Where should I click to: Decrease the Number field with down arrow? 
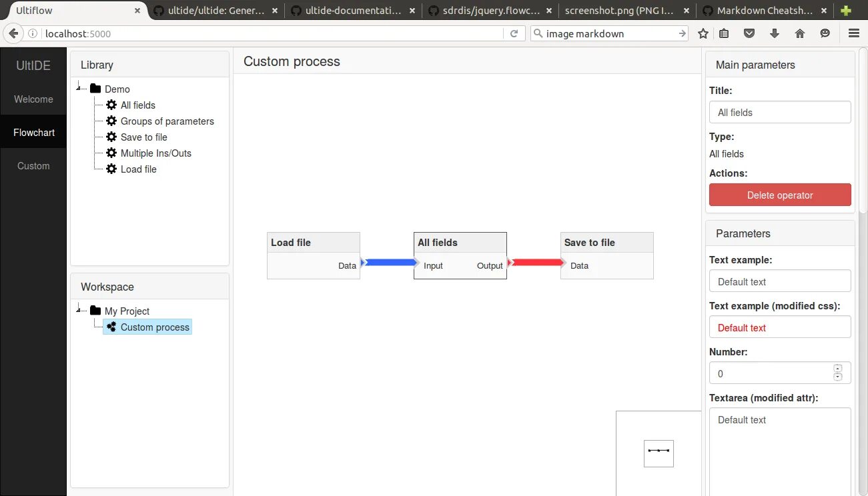(x=838, y=377)
